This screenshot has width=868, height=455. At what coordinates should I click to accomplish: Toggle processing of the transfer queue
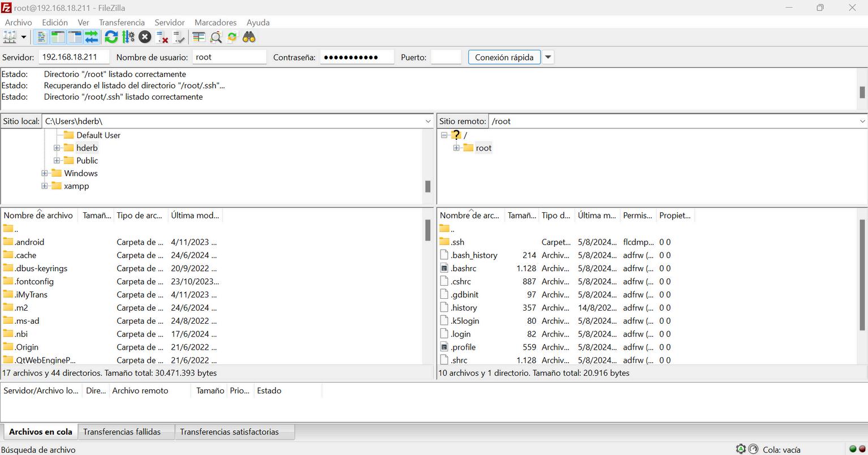tap(128, 37)
